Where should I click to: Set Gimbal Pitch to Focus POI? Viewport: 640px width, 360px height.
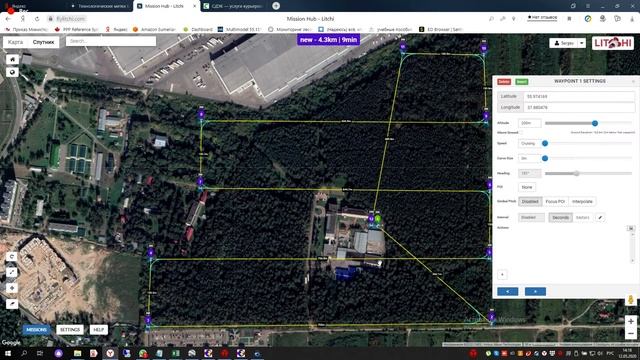tap(555, 202)
